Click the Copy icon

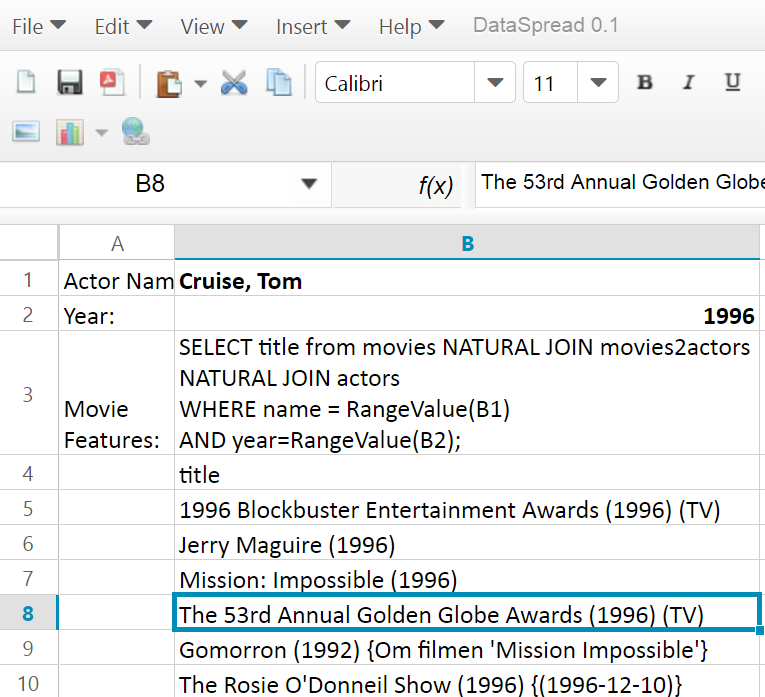click(x=278, y=83)
